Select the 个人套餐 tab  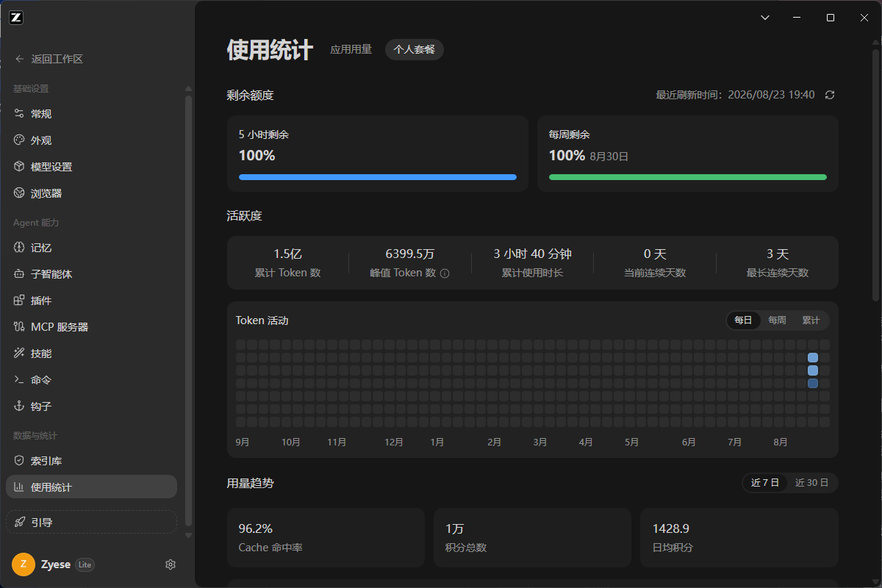coord(415,50)
